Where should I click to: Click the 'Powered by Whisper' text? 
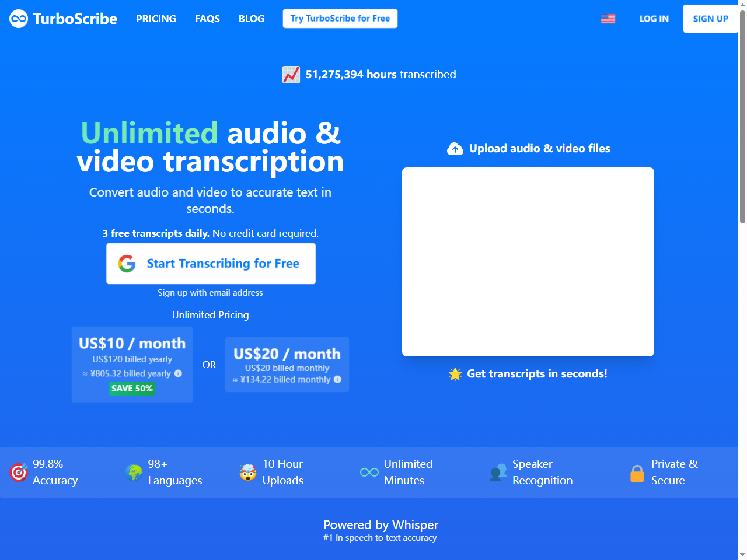(381, 525)
